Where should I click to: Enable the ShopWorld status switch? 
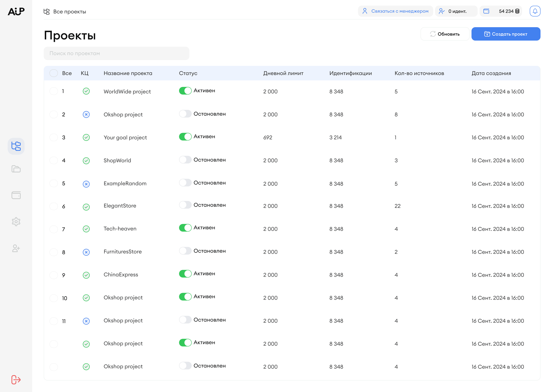(x=185, y=160)
